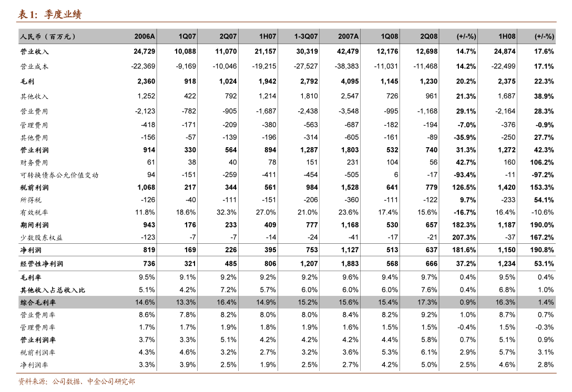This screenshot has height=392, width=572.
Task: Select the 人民币（百万元）header cell
Action: [x=48, y=37]
